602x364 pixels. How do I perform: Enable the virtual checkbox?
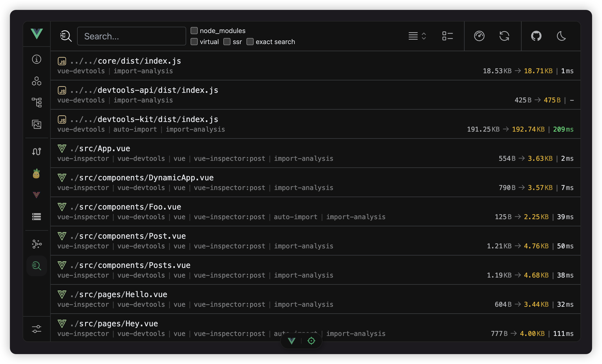click(194, 42)
